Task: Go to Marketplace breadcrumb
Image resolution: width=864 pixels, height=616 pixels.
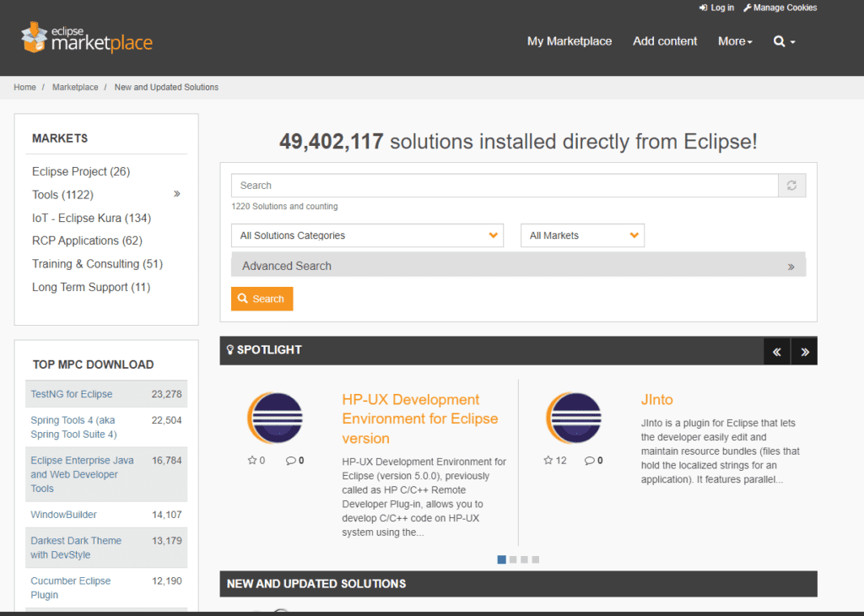Action: (x=75, y=87)
